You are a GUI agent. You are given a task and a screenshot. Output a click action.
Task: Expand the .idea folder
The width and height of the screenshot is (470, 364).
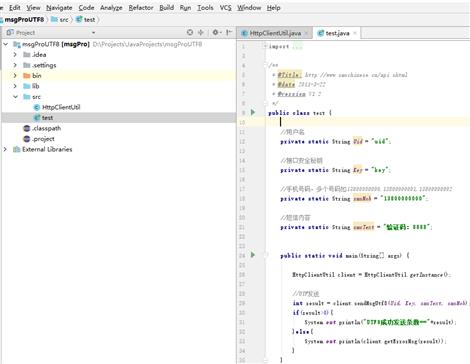click(x=15, y=54)
